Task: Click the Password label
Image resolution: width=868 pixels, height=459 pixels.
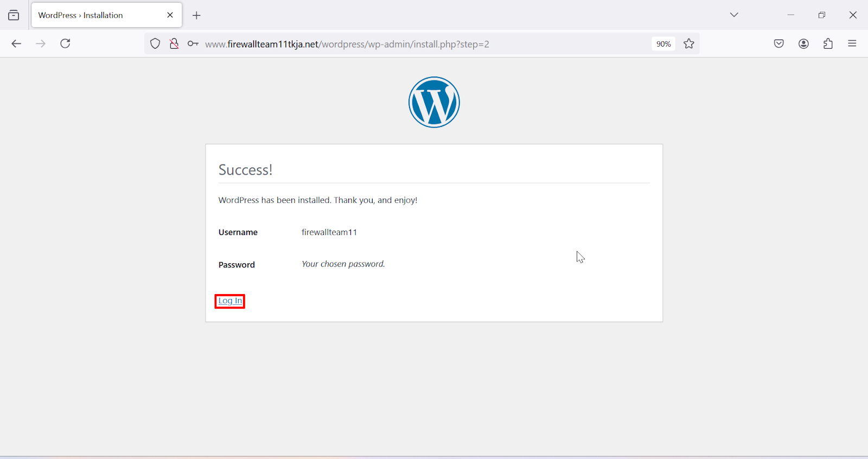Action: (237, 265)
